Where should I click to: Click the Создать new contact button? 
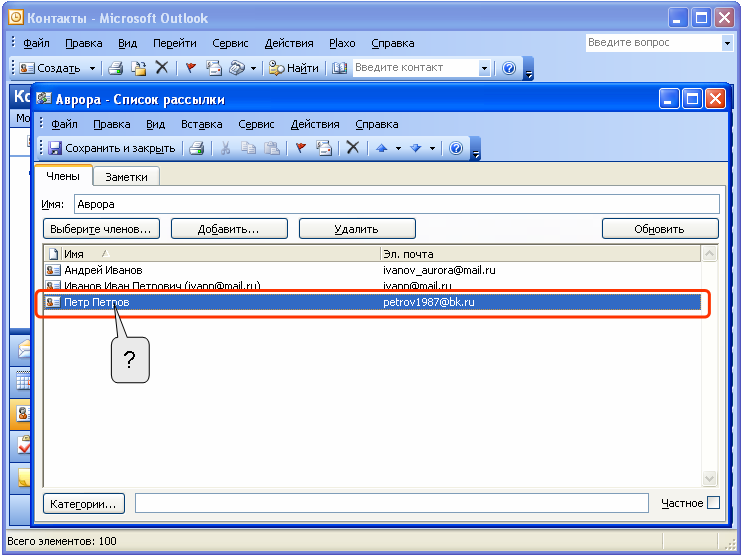(50, 68)
